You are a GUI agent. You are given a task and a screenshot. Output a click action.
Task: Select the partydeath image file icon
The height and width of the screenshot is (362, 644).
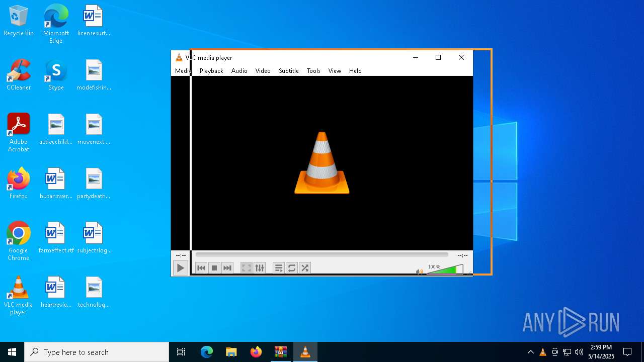94,184
